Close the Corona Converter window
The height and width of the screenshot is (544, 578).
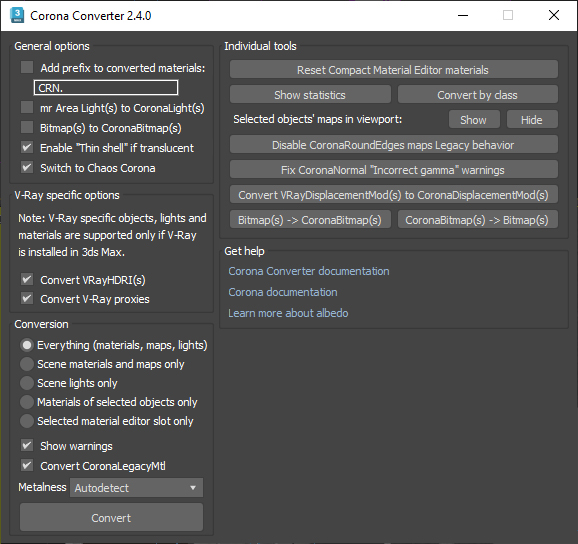pyautogui.click(x=554, y=15)
